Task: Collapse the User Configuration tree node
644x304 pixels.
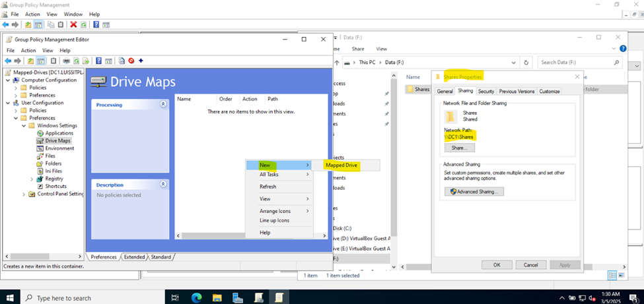Action: [8, 103]
